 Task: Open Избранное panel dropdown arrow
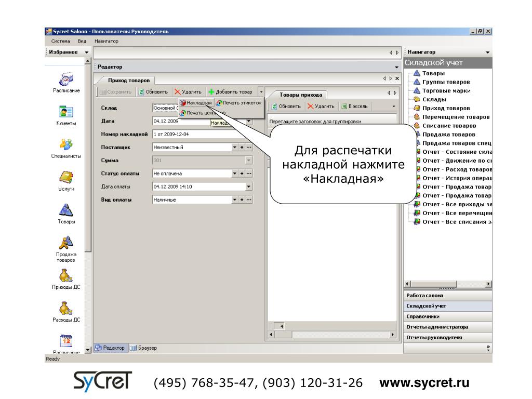tap(87, 52)
